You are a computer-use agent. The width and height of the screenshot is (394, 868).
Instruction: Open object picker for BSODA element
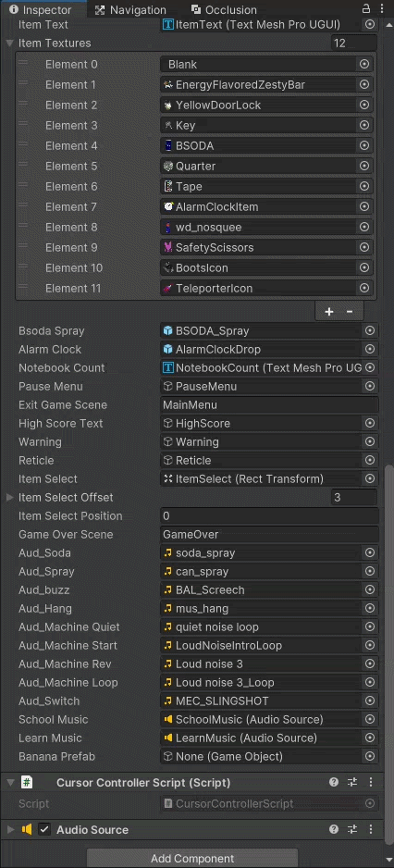click(364, 145)
